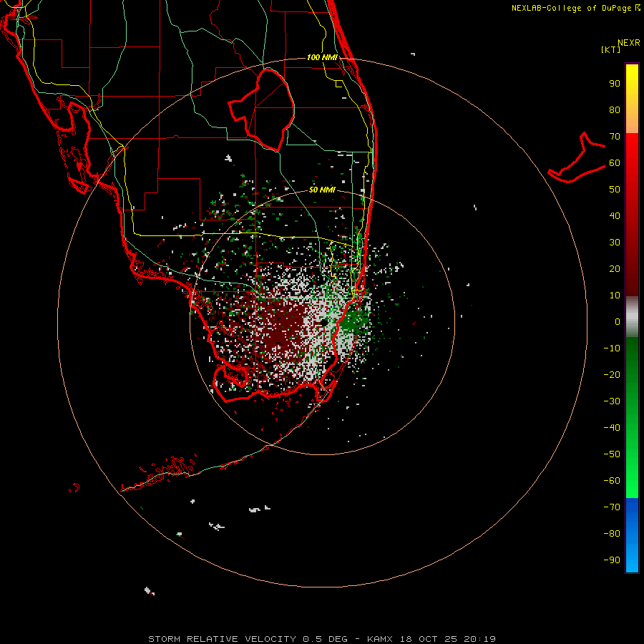Click the Grand Bahama island outline
Screen dimensions: 644x644
click(x=577, y=158)
